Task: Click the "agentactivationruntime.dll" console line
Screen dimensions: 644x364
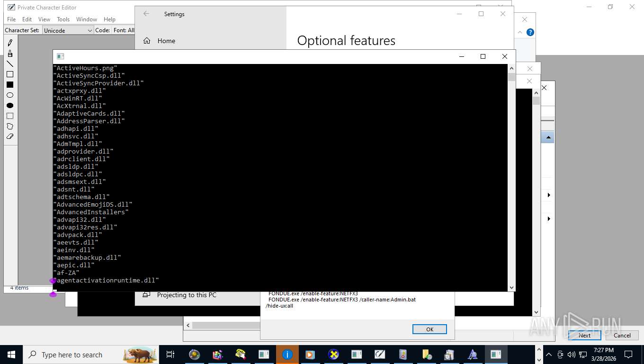Action: point(106,281)
